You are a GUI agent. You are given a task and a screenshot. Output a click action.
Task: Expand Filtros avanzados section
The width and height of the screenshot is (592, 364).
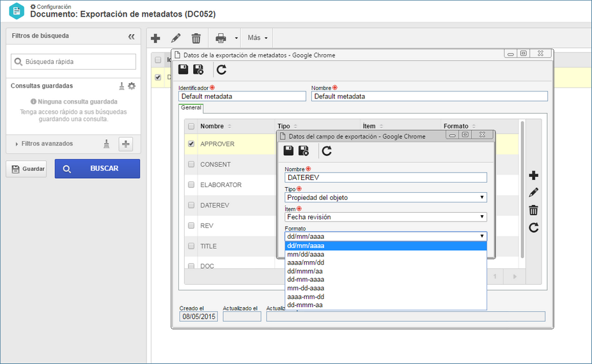[44, 144]
